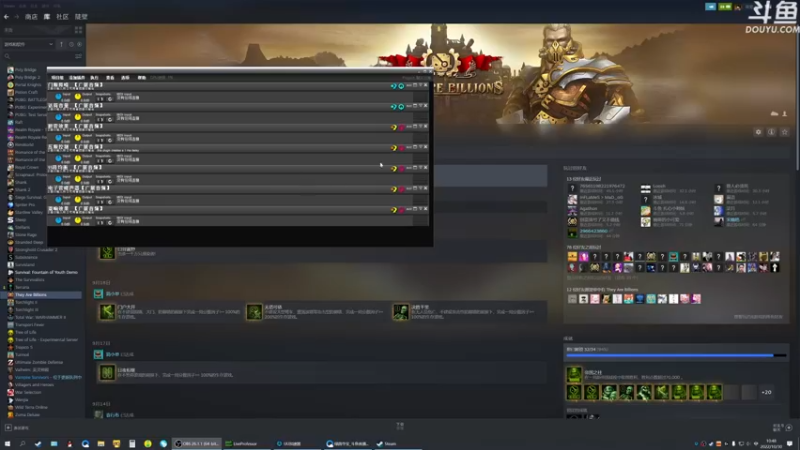Screen dimensions: 800x450
Task: Go forward using Steam's forward arrow
Action: pyautogui.click(x=16, y=17)
